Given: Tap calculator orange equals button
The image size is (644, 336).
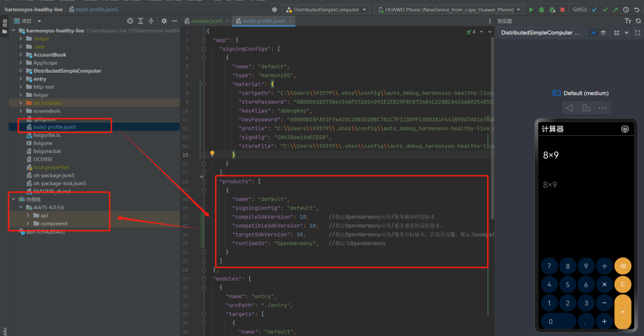Looking at the screenshot, I should click(x=623, y=312).
